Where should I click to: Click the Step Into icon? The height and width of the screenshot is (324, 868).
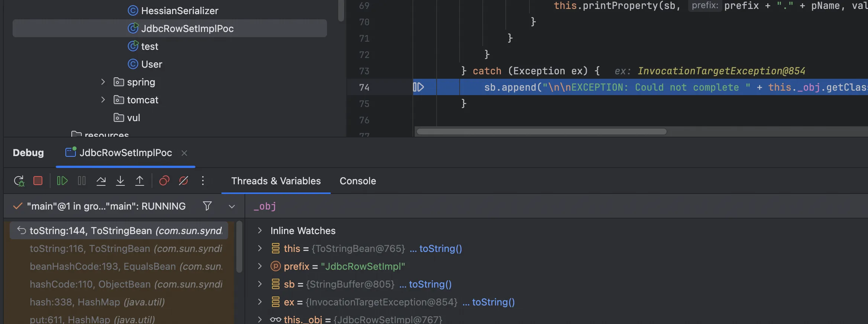tap(120, 181)
